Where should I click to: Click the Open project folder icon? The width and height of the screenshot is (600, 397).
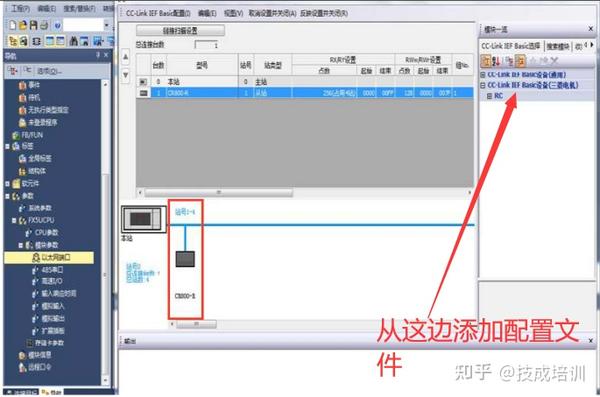pyautogui.click(x=23, y=25)
